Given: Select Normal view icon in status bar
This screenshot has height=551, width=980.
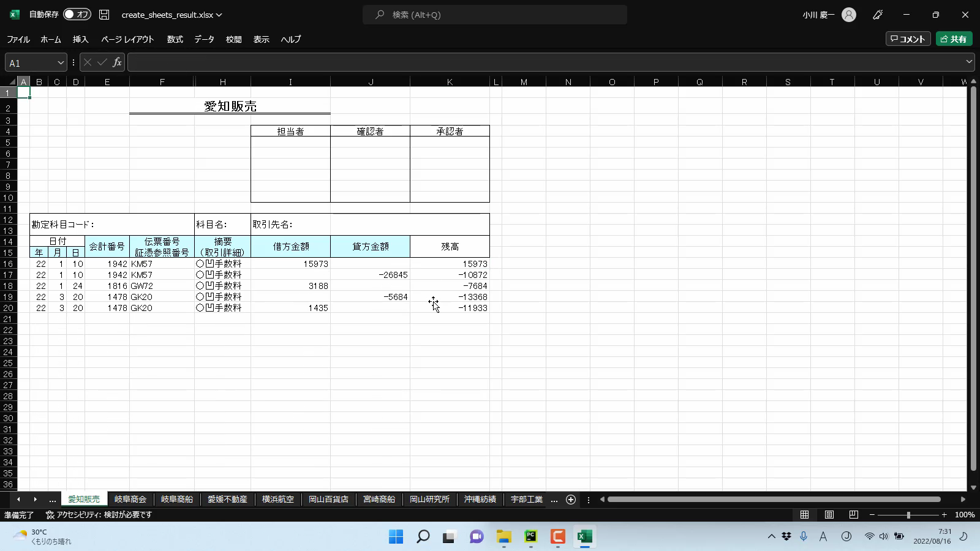Looking at the screenshot, I should [x=804, y=515].
